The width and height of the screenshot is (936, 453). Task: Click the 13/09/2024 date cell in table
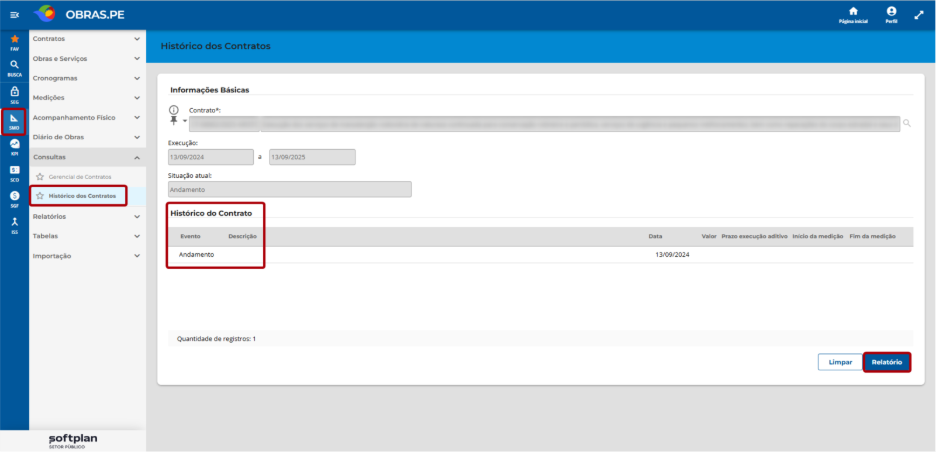673,255
